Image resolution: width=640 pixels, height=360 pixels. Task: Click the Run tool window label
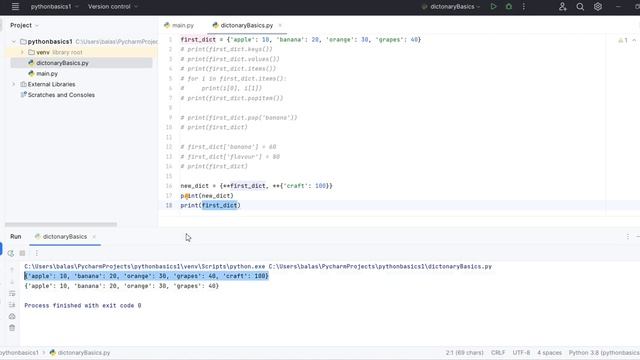tap(16, 237)
